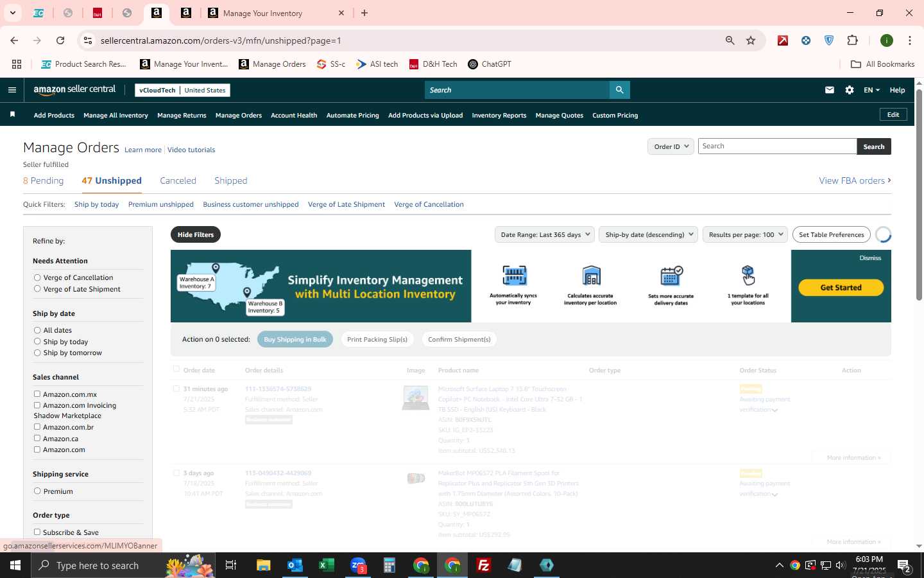The width and height of the screenshot is (924, 578).
Task: Select Ship by today radio button
Action: (x=37, y=342)
